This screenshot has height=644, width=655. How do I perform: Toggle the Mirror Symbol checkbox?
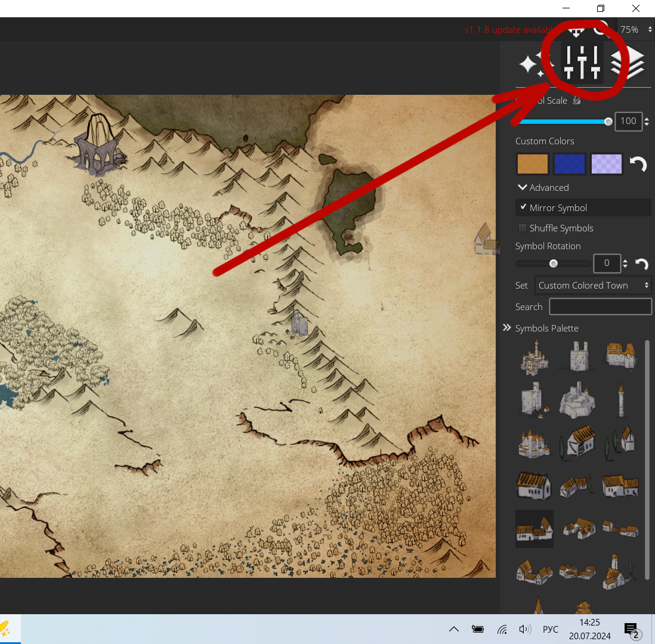tap(523, 207)
